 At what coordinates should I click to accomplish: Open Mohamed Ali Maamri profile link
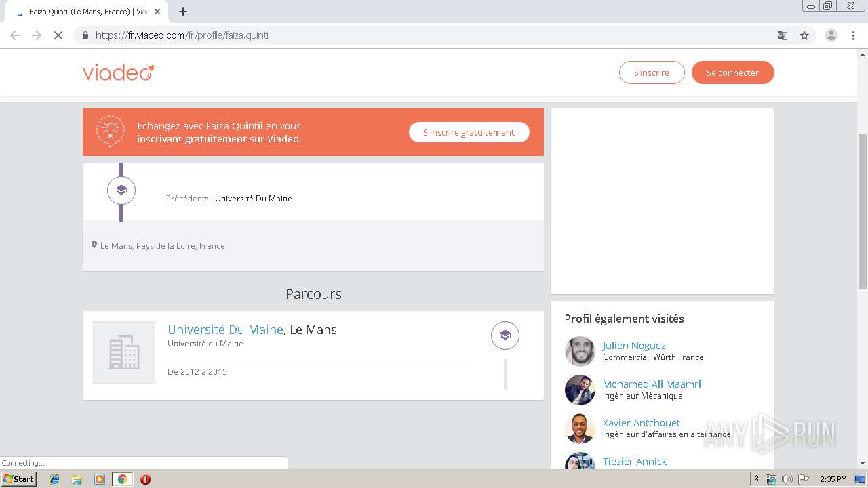click(652, 384)
